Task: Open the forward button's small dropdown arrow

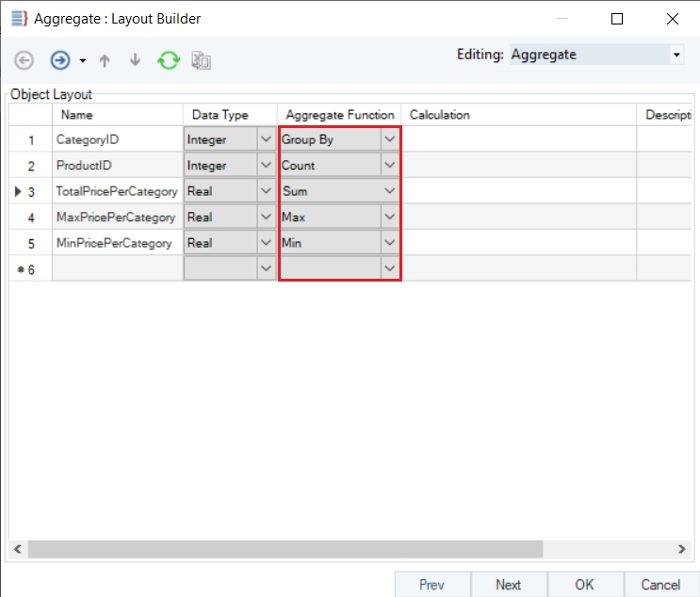Action: coord(83,61)
